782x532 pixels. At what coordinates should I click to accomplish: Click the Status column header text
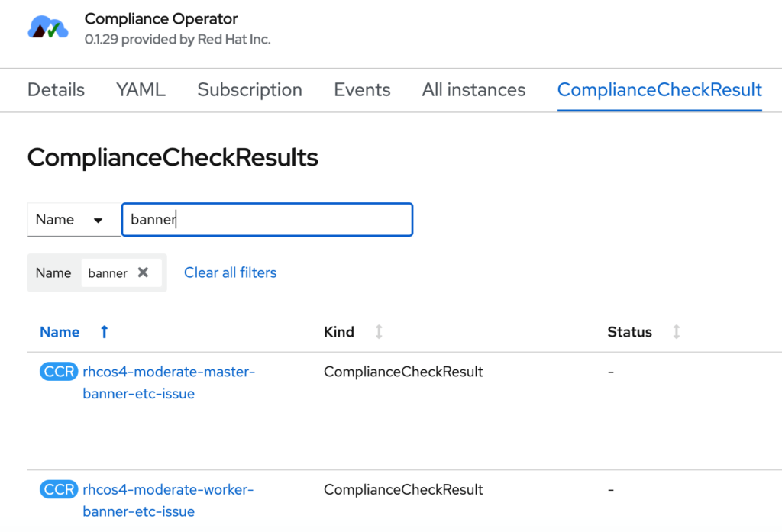tap(629, 332)
